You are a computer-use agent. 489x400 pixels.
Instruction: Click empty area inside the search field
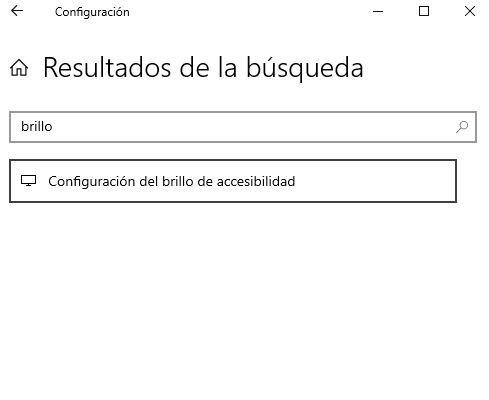tap(253, 127)
